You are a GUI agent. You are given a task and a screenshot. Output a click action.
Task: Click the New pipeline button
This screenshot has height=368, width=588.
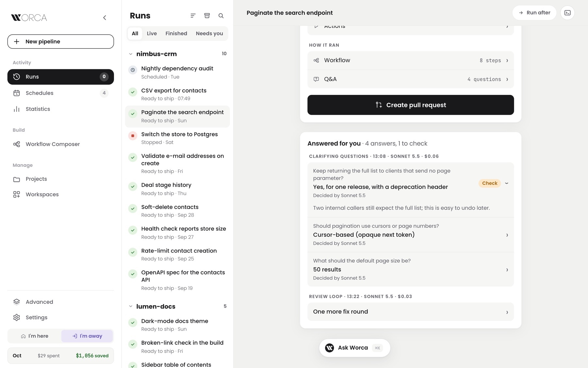(61, 42)
